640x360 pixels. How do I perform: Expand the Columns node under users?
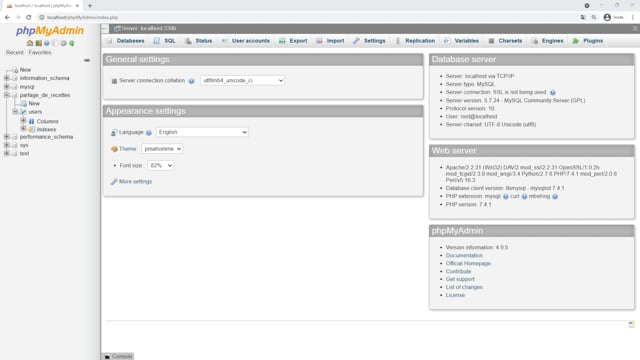pos(23,121)
